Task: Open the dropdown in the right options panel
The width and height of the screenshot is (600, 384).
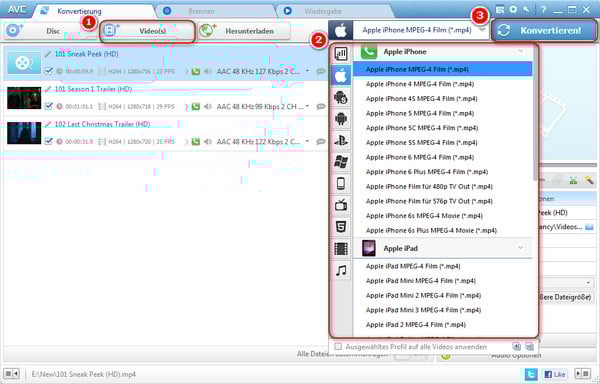Action: [588, 283]
